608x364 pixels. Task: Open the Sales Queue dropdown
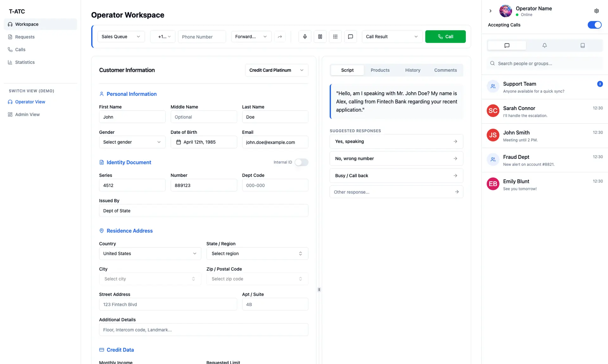pyautogui.click(x=121, y=37)
